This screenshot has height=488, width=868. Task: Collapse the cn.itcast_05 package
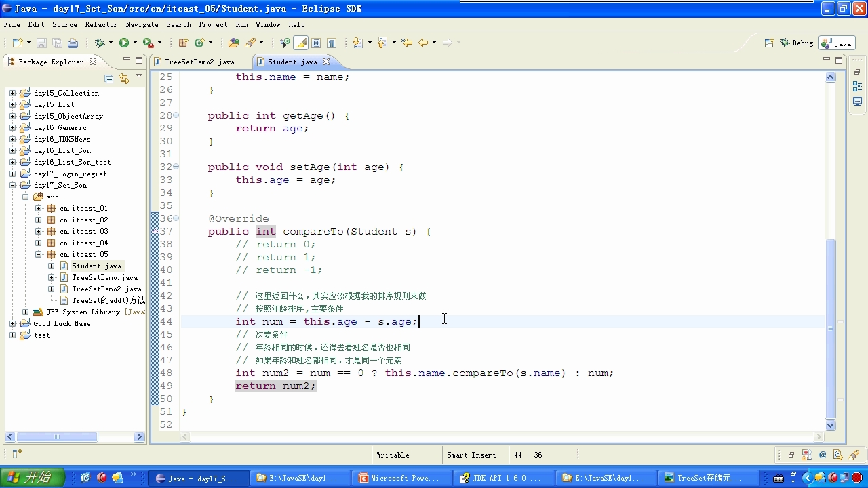click(x=38, y=254)
